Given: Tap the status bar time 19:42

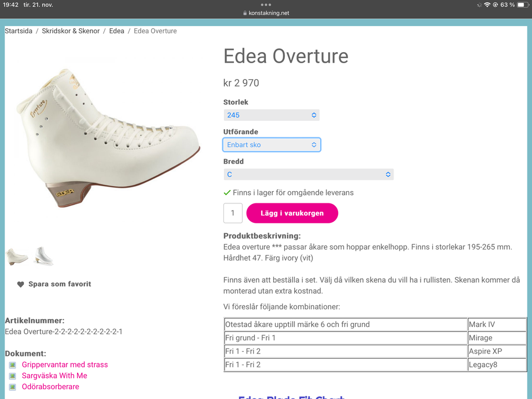Looking at the screenshot, I should pos(11,5).
